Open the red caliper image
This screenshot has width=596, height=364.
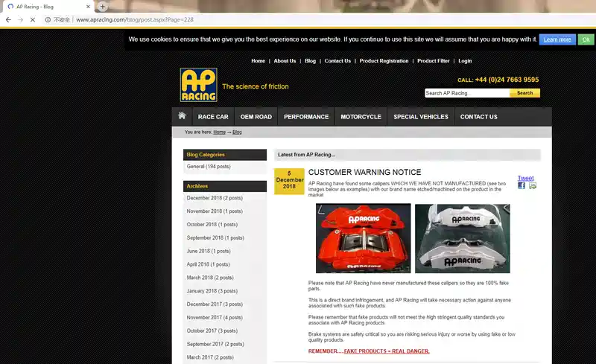363,238
